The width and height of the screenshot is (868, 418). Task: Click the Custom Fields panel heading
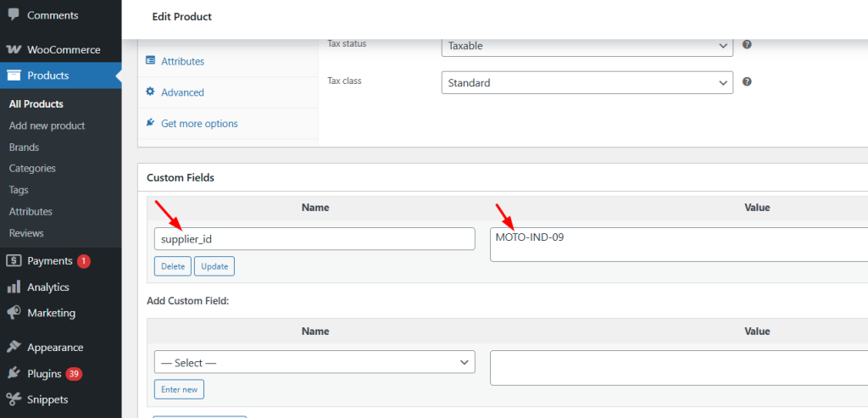[x=181, y=178]
